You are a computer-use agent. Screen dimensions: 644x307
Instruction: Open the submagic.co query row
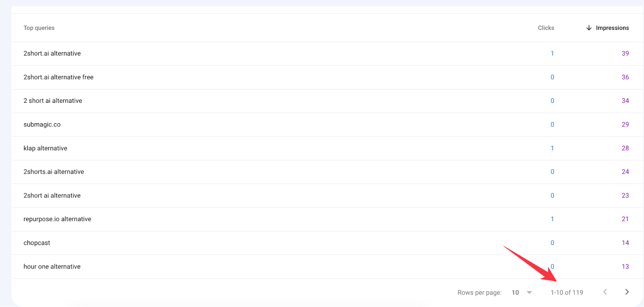pyautogui.click(x=42, y=124)
